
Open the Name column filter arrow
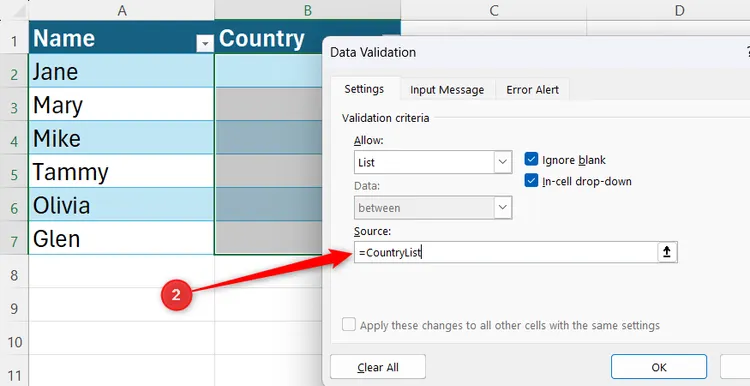tap(205, 44)
